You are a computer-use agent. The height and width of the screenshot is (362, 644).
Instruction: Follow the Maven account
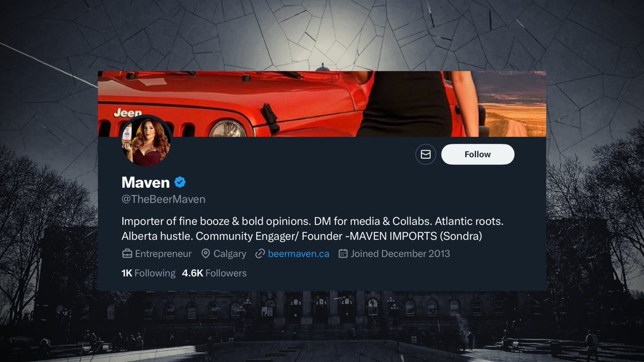pos(478,154)
